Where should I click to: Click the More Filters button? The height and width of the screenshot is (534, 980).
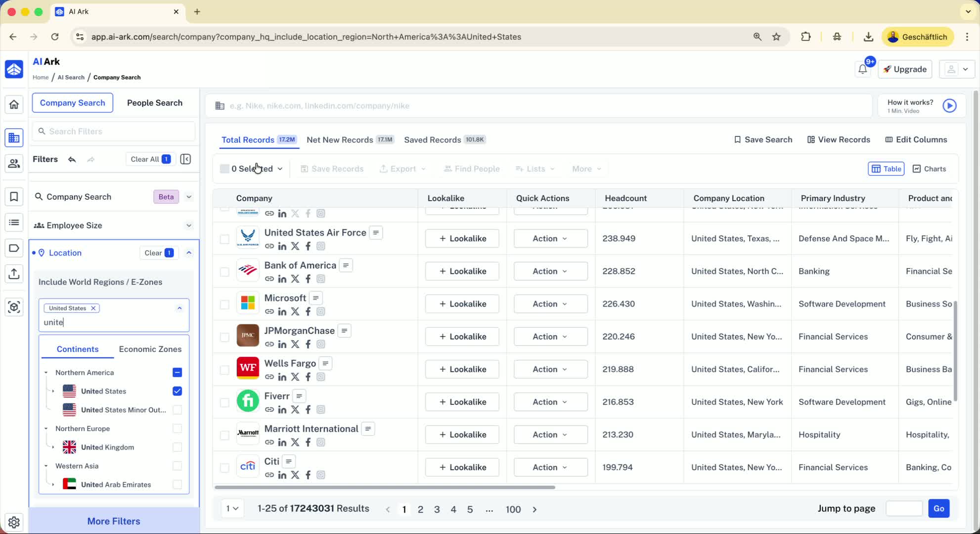coord(114,521)
